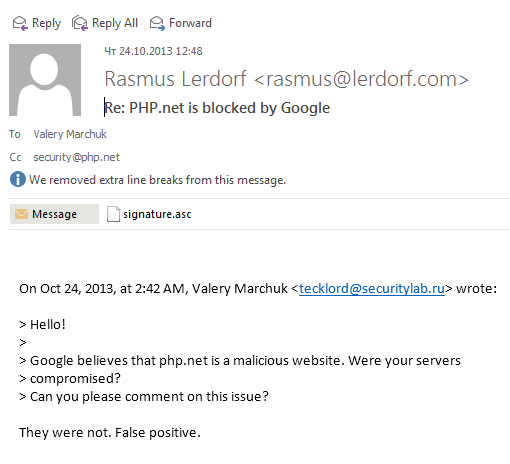Image resolution: width=510 pixels, height=464 pixels.
Task: Click the subject Re: PHP.net is blocked by Google
Action: (217, 108)
